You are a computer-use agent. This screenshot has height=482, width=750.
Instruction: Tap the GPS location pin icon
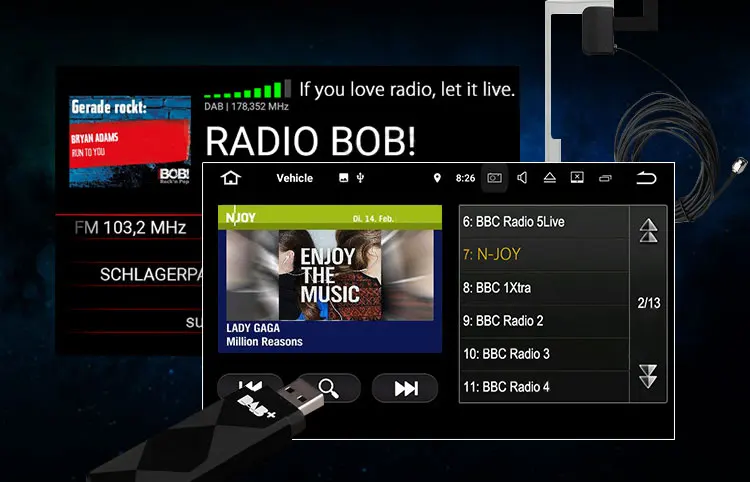[x=437, y=178]
